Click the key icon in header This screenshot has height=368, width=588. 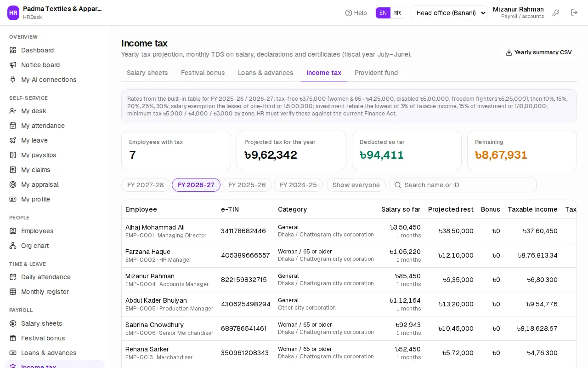point(556,13)
